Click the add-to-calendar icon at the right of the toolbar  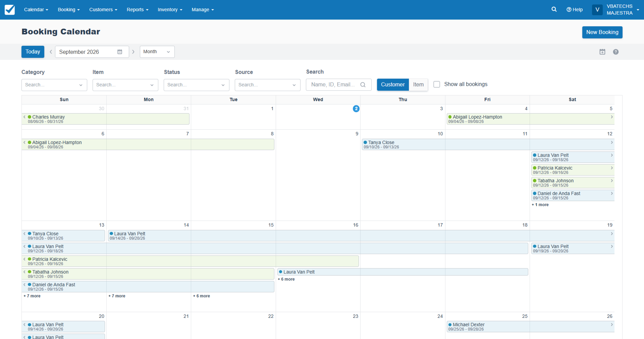pyautogui.click(x=602, y=52)
